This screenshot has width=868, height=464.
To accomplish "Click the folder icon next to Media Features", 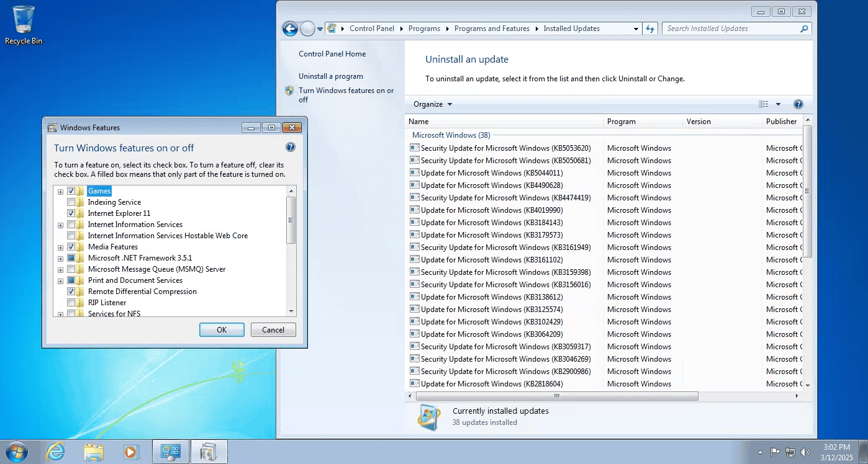I will (81, 247).
